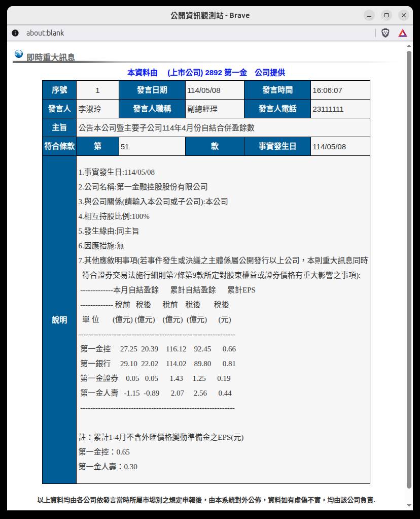Click the subject text 公告本公司暨主要子公司114年4月份自結合併盈餘數
The height and width of the screenshot is (519, 420).
coord(166,128)
